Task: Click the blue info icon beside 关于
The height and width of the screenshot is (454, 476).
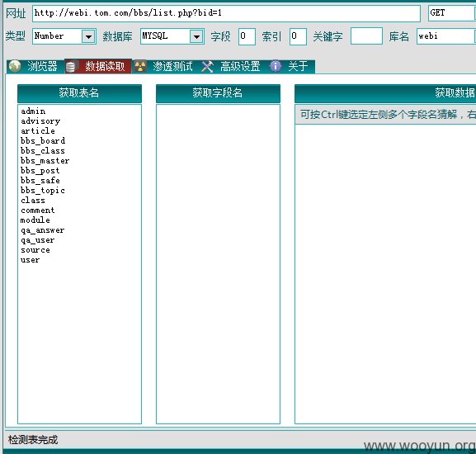Action: (x=276, y=66)
